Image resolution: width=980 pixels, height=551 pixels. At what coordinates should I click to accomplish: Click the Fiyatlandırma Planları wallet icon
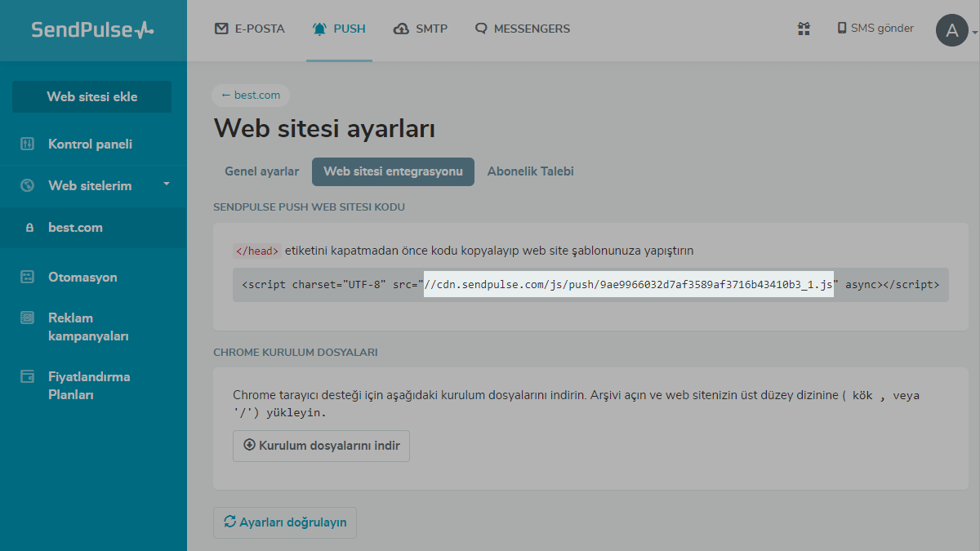(27, 376)
